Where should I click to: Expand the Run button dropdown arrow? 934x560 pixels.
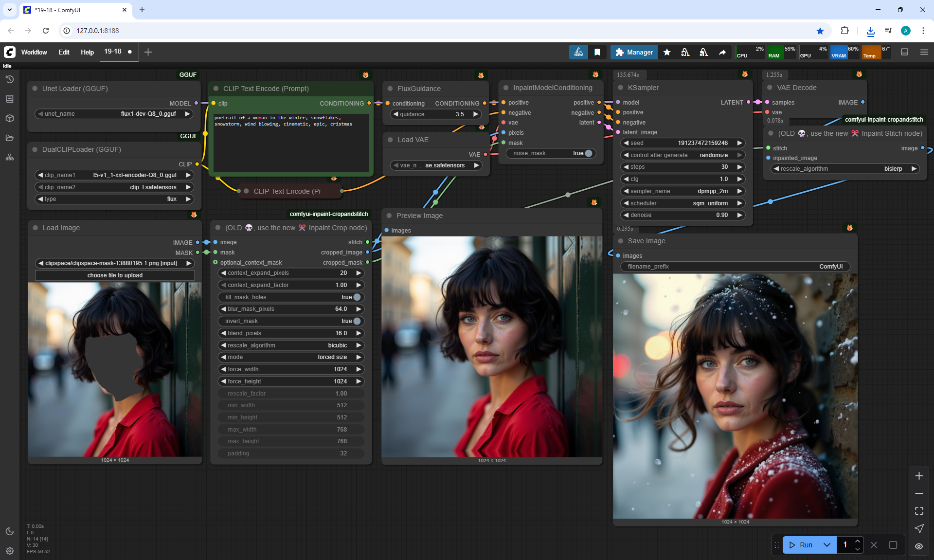(x=827, y=545)
